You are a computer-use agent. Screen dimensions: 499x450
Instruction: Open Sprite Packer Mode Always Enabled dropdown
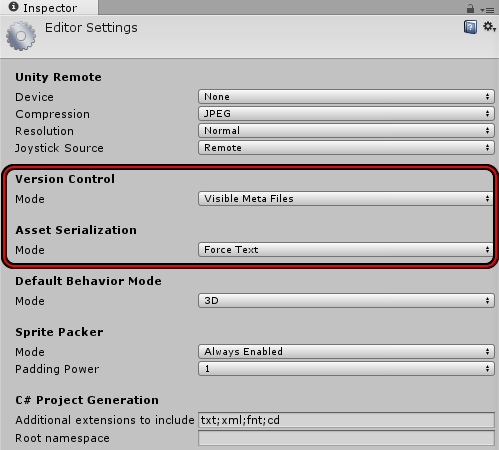coord(346,352)
